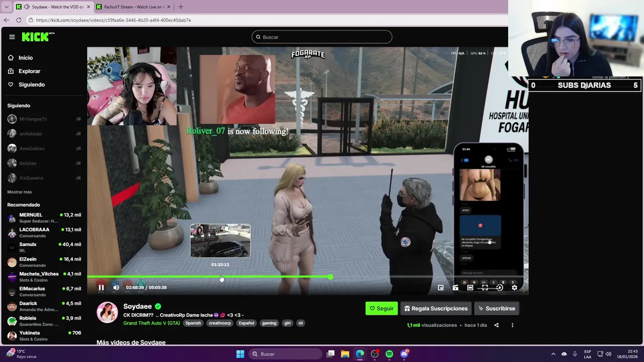Open Explorar in the sidebar
The height and width of the screenshot is (362, 644).
(24, 71)
